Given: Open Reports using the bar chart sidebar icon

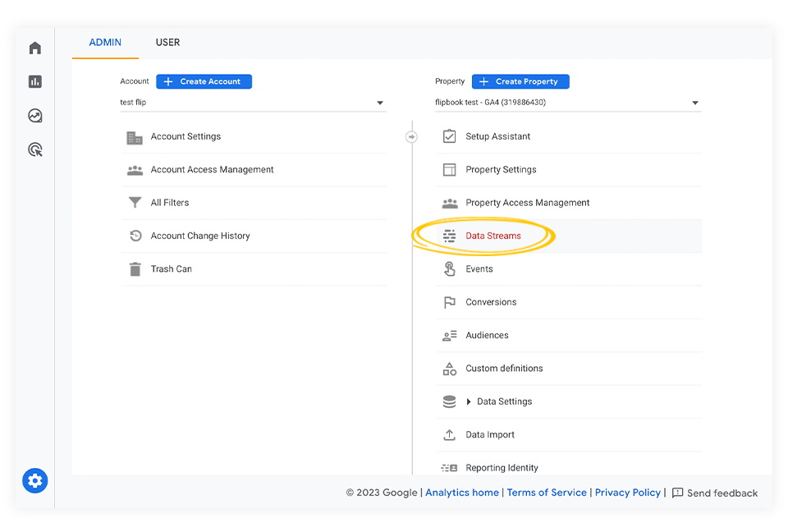Looking at the screenshot, I should pos(34,81).
